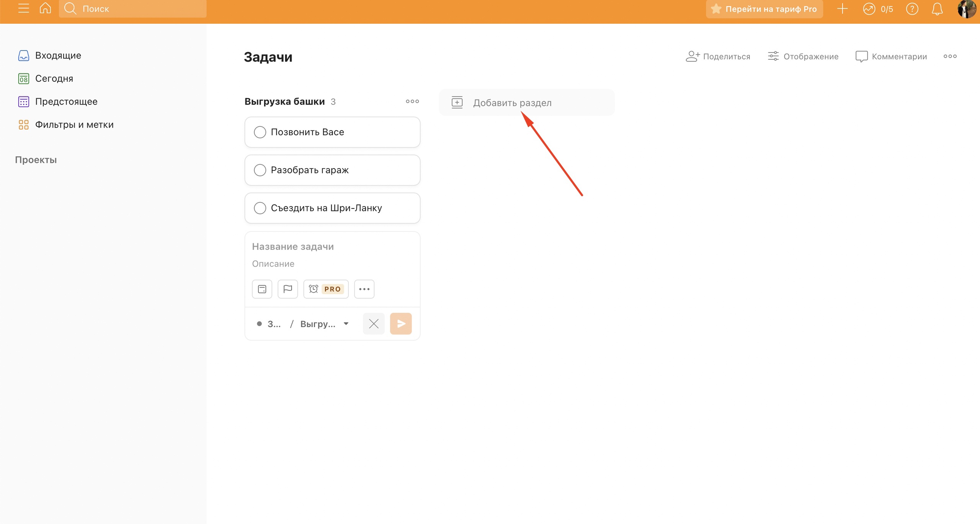Go to the home screen icon
The height and width of the screenshot is (524, 980).
coord(45,8)
